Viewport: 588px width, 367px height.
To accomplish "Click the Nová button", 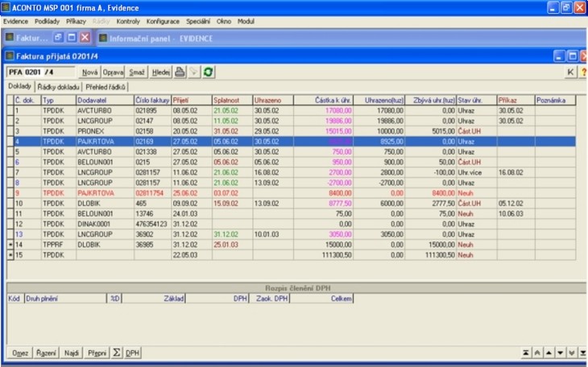I will 90,72.
